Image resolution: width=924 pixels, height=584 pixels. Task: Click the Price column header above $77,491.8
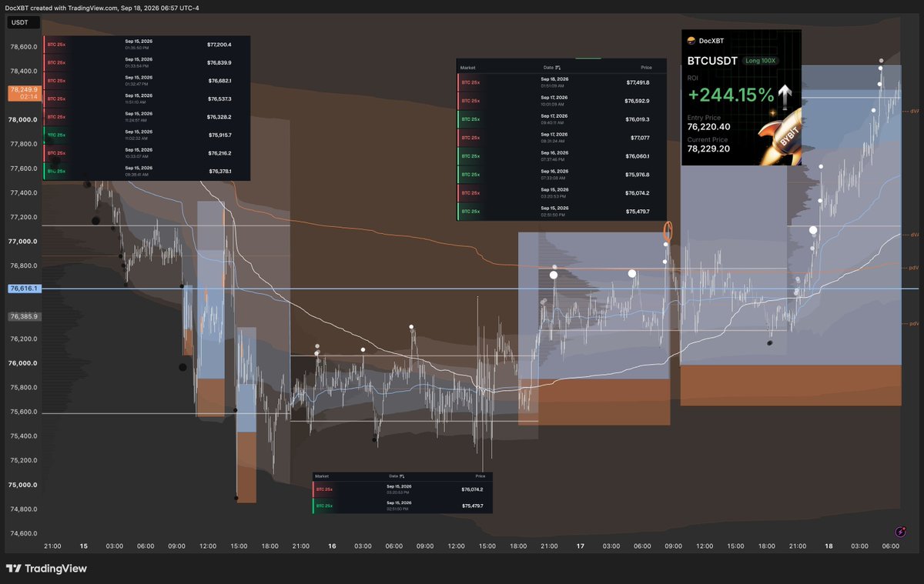tap(646, 68)
